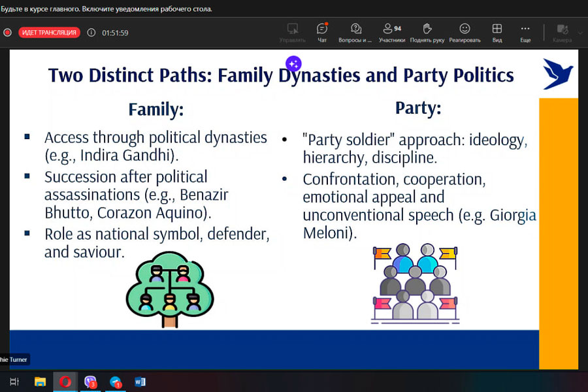Screen dimensions: 588x392
Task: Toggle the Камера camera button
Action: click(561, 32)
